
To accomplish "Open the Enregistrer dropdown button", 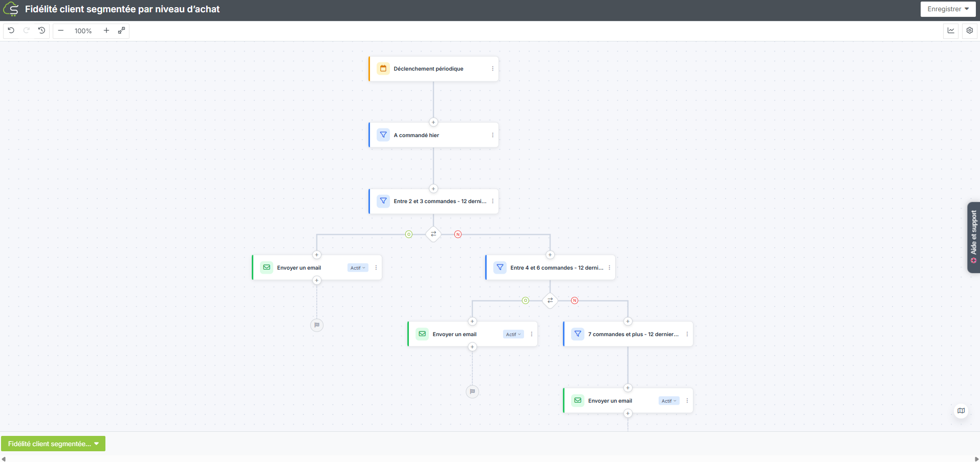I will [x=948, y=9].
